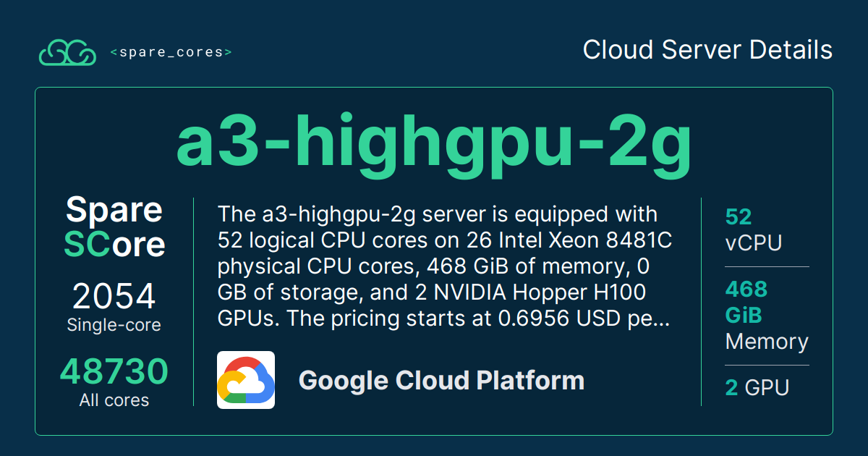Click the divider line beside specs column
The width and height of the screenshot is (868, 456).
click(701, 300)
